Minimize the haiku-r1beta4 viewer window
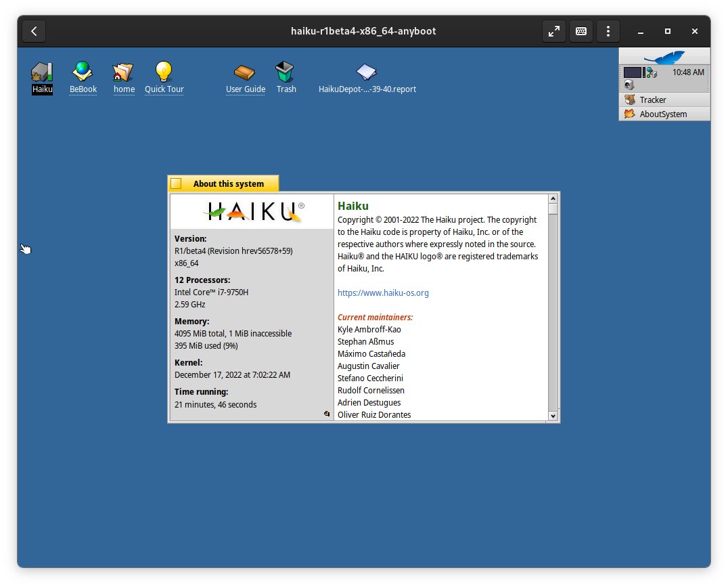This screenshot has width=728, height=587. [x=641, y=31]
